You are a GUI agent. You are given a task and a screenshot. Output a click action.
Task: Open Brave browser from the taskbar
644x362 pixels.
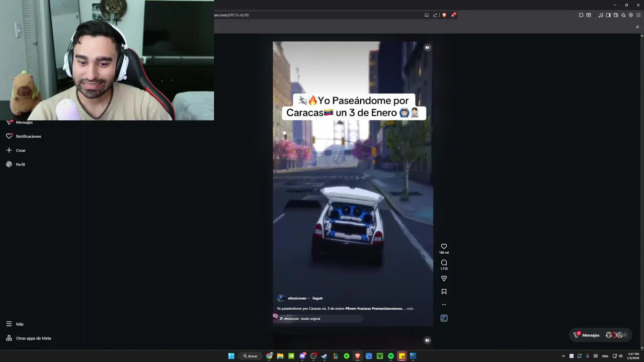[358, 356]
